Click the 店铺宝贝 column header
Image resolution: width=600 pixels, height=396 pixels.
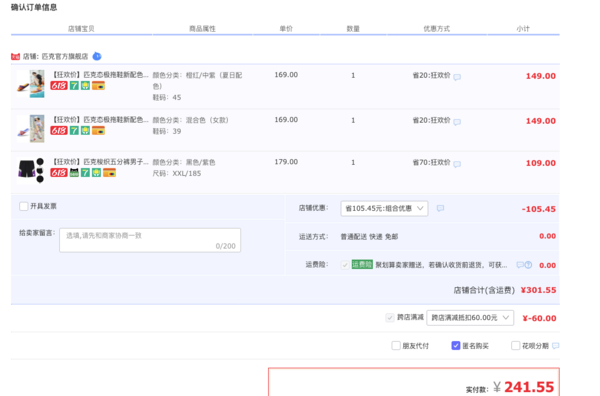pyautogui.click(x=81, y=29)
